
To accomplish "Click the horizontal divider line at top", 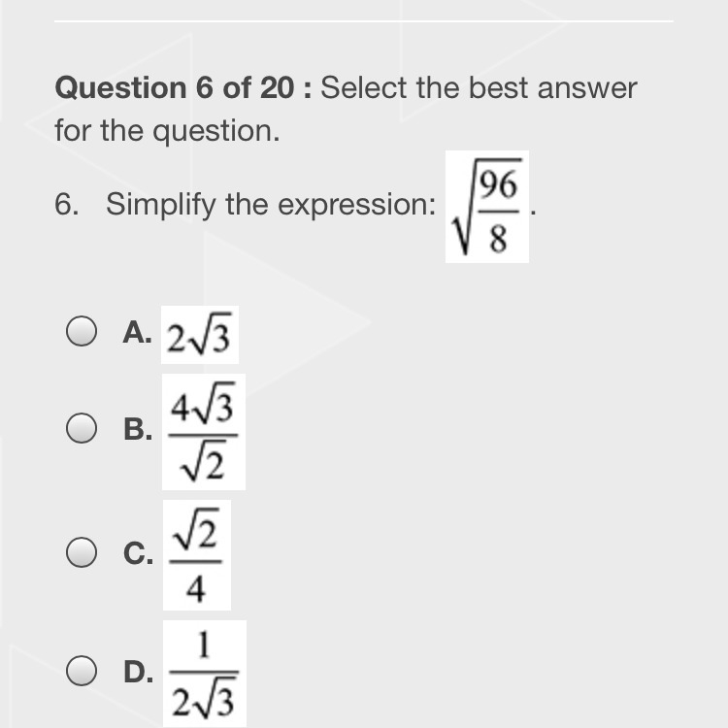I will tap(364, 21).
